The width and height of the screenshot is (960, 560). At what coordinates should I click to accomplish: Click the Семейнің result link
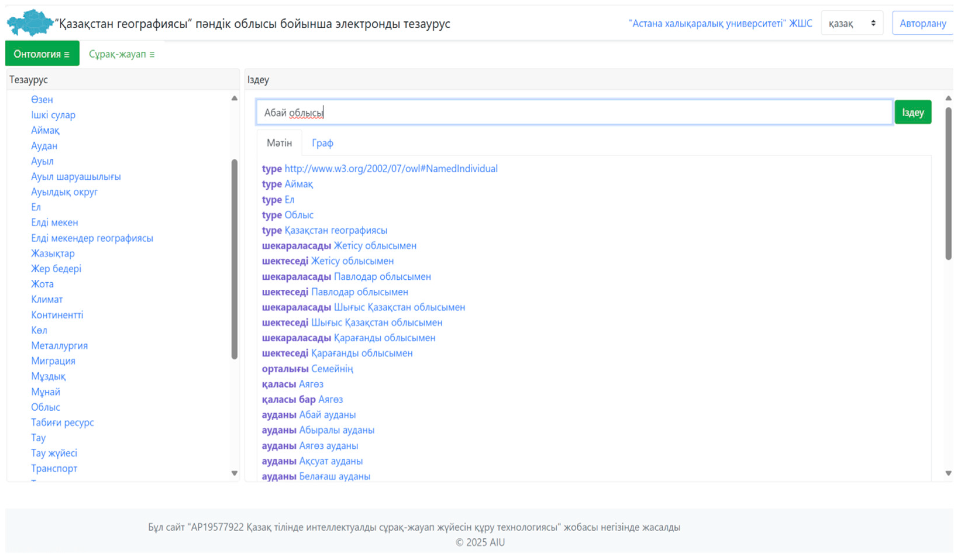[332, 369]
